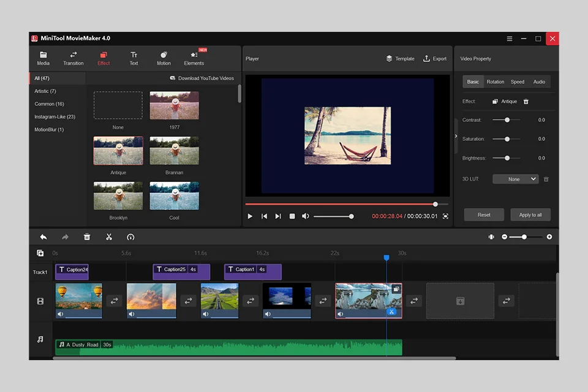Open transition after balloon clip
This screenshot has height=392, width=588.
pyautogui.click(x=115, y=301)
